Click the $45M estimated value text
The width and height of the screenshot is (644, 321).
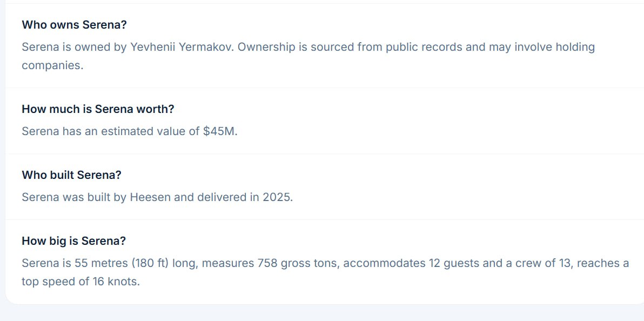[220, 131]
